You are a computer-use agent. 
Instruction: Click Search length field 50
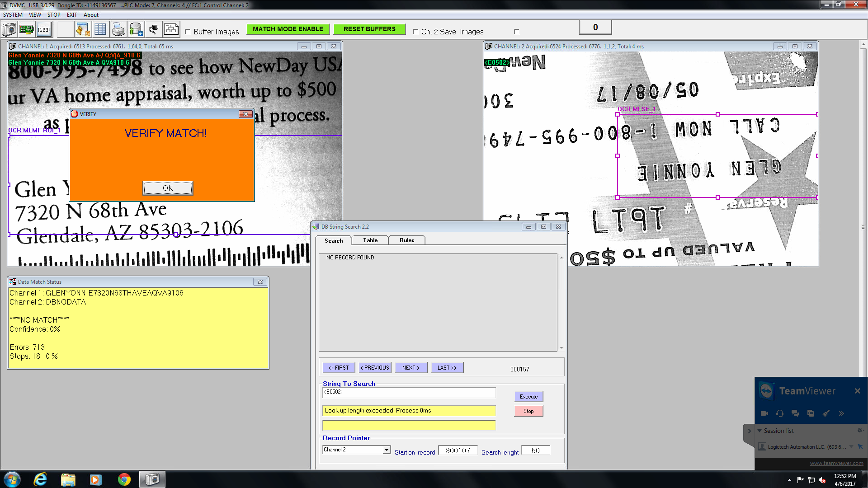[536, 450]
